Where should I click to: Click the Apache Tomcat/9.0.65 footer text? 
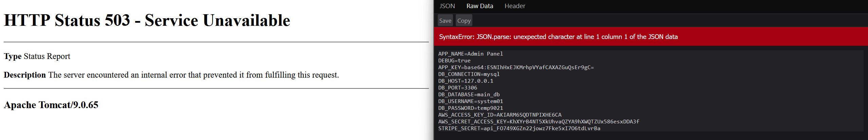point(51,105)
